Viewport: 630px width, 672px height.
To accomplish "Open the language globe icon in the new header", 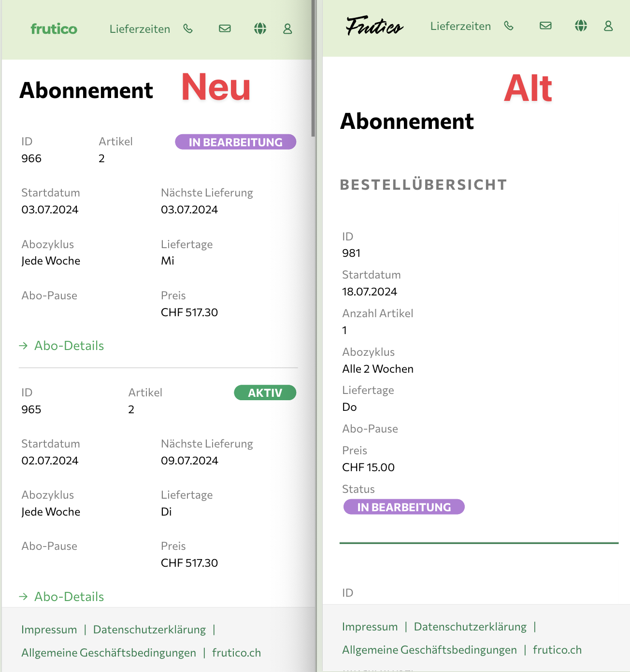I will 260,29.
